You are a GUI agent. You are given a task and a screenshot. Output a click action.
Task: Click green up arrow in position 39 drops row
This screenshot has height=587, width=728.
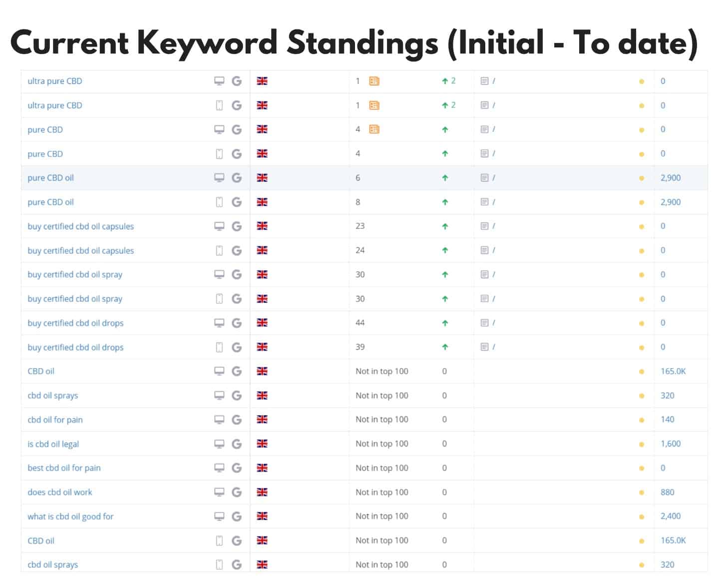[x=445, y=347]
